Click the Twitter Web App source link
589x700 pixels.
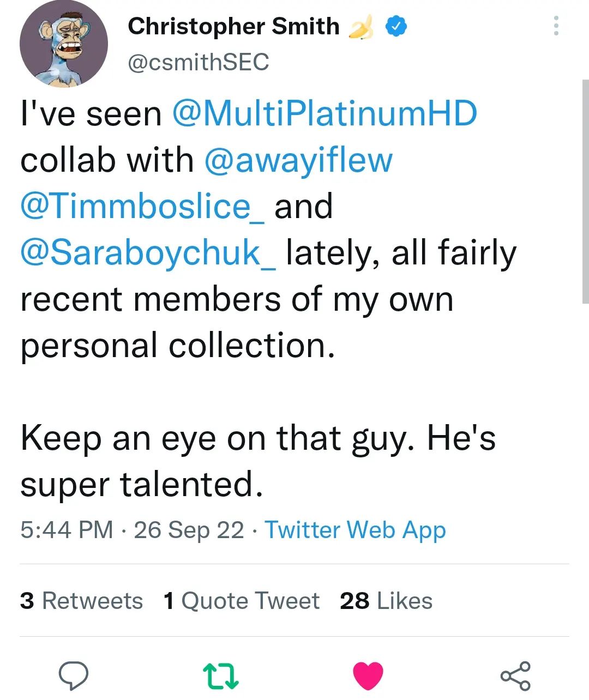coord(355,530)
